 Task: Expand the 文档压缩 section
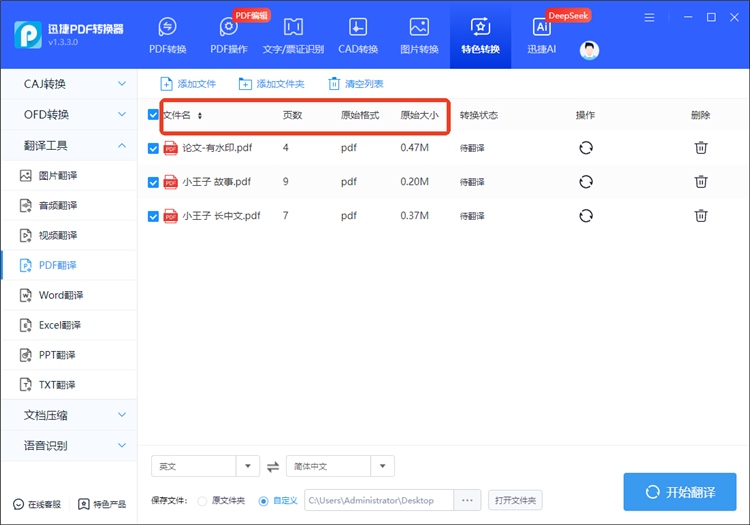click(x=69, y=415)
